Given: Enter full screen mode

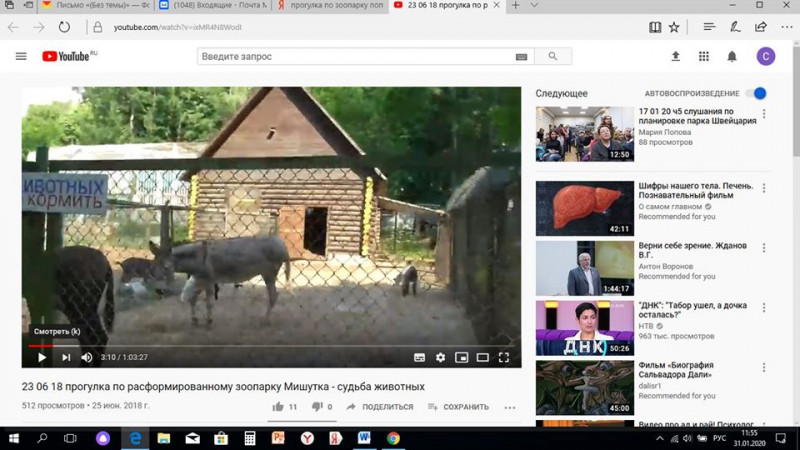Looking at the screenshot, I should pos(504,358).
